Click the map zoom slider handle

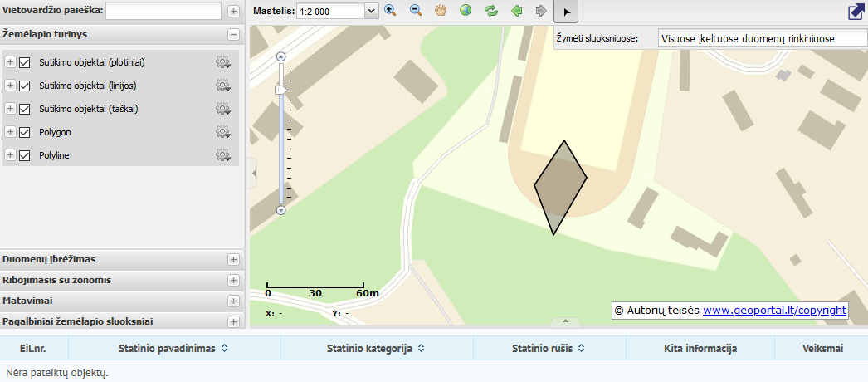(x=281, y=90)
